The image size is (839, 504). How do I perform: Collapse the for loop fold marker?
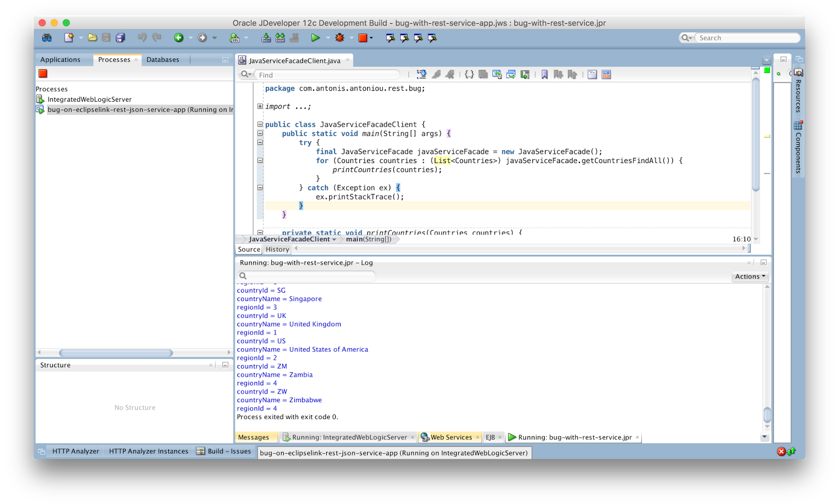tap(260, 160)
